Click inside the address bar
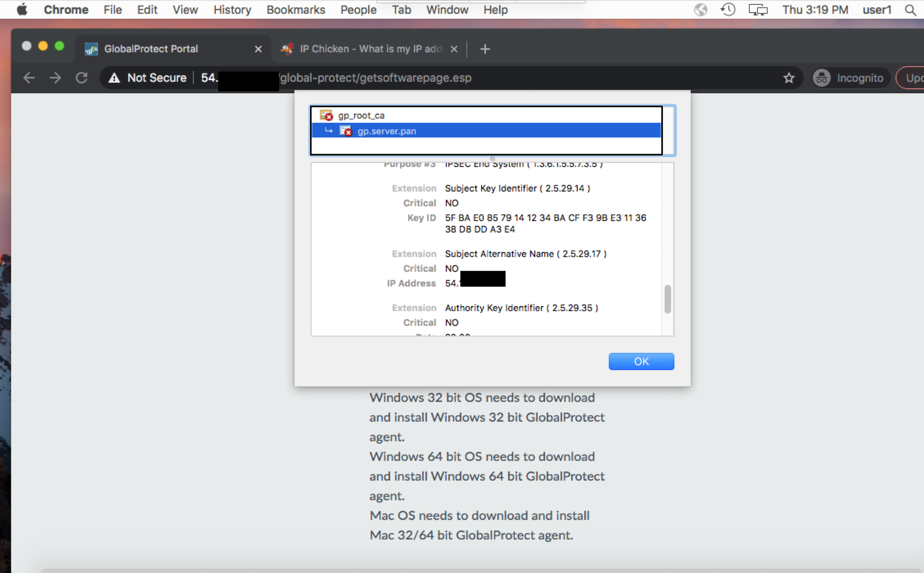This screenshot has width=924, height=573. (379, 78)
